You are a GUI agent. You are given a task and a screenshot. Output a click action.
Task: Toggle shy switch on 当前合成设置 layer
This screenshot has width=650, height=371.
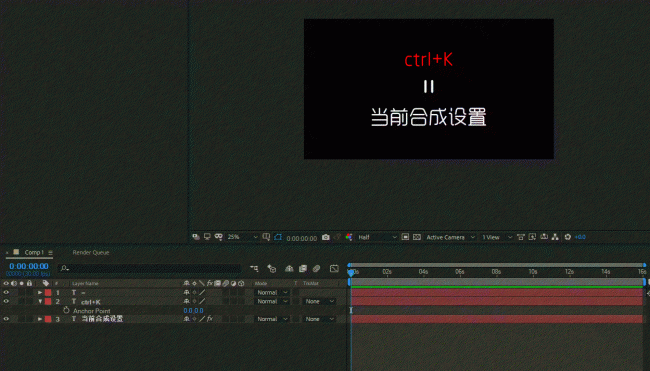pos(187,319)
